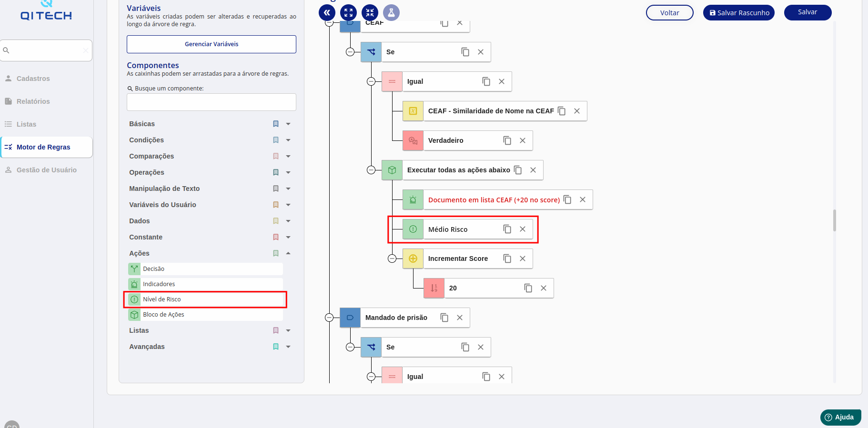Image resolution: width=868 pixels, height=428 pixels.
Task: Expand Manipulação de Texto category
Action: click(288, 189)
